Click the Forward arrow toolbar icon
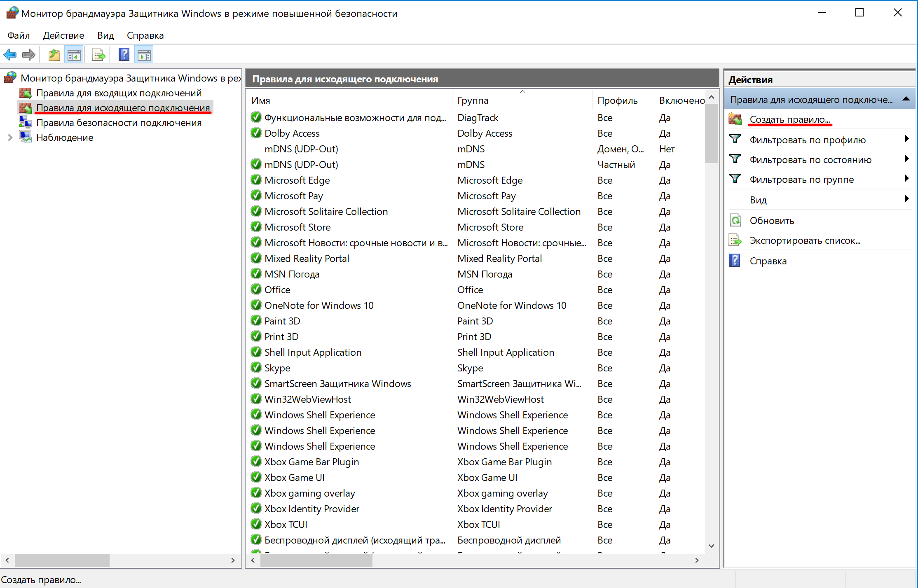This screenshot has width=918, height=588. tap(28, 54)
